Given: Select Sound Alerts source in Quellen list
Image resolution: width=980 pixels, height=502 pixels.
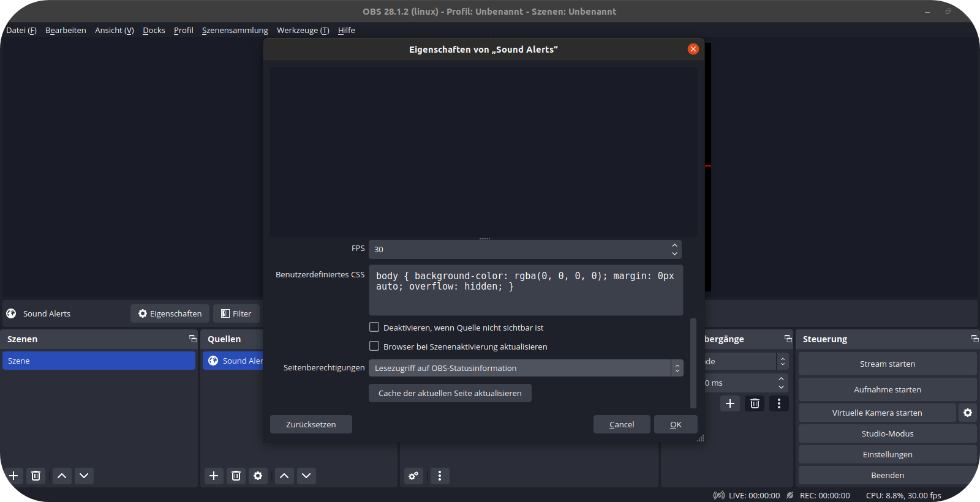Looking at the screenshot, I should click(233, 361).
